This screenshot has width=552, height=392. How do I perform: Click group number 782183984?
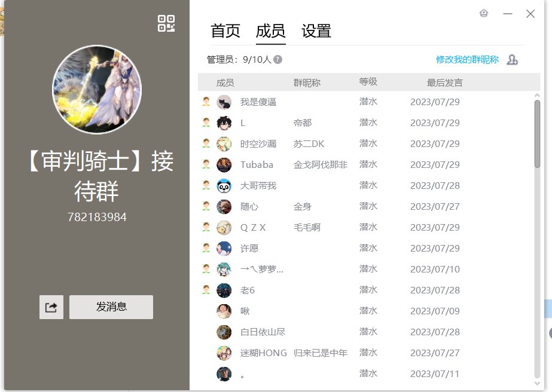click(97, 217)
